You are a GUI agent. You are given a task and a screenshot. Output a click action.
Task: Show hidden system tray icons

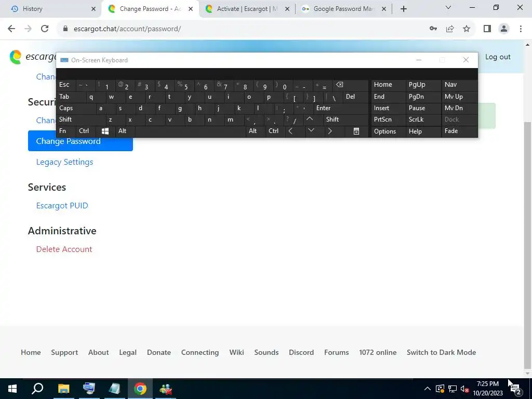click(428, 389)
